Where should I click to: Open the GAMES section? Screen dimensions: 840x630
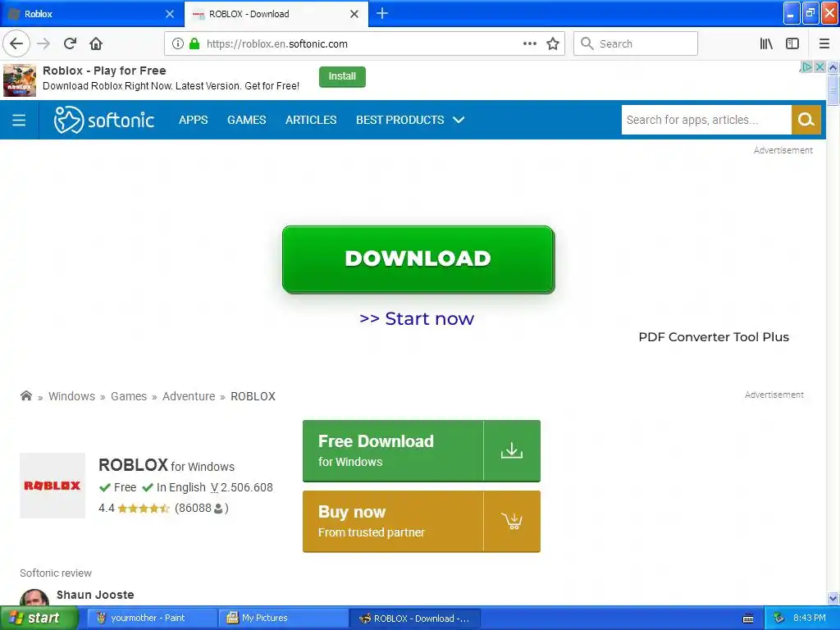(x=246, y=120)
